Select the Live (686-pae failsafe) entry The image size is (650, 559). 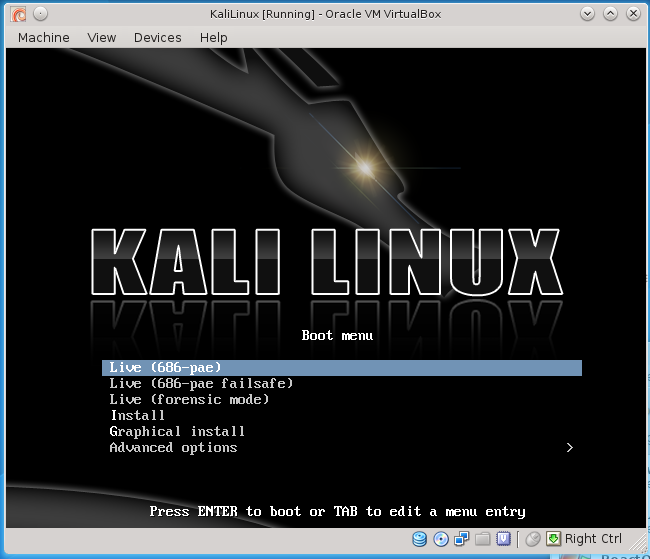[342, 384]
